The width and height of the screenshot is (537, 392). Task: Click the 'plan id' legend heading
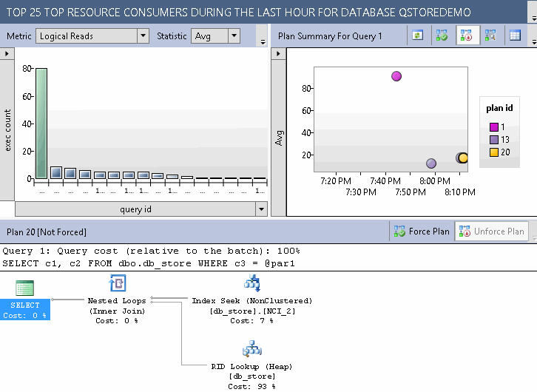point(499,108)
